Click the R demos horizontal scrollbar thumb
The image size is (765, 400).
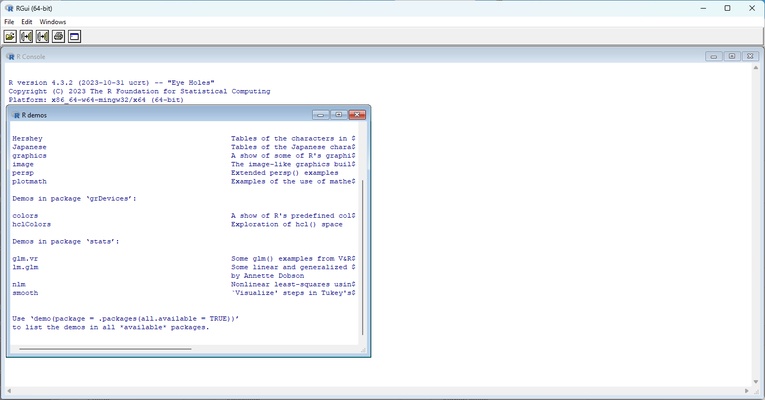[105, 349]
